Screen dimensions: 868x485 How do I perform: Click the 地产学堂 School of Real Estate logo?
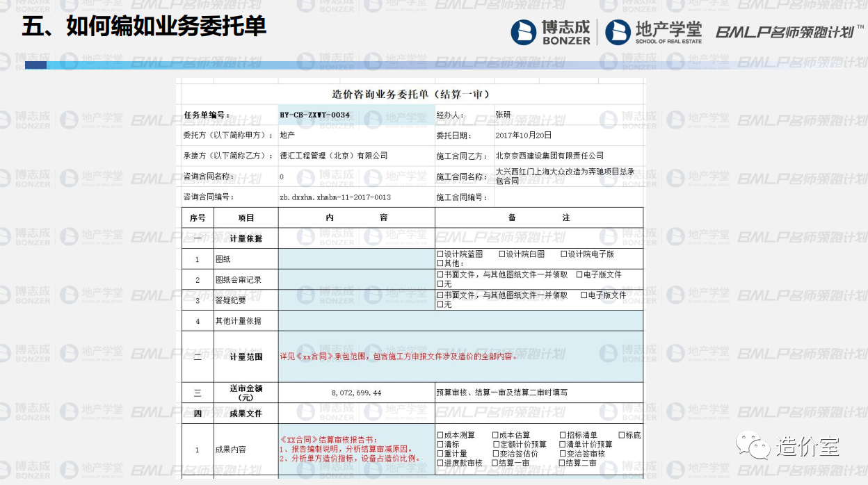tap(653, 32)
